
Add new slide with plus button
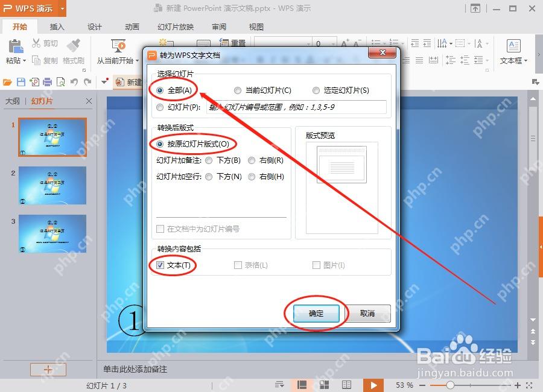click(48, 370)
